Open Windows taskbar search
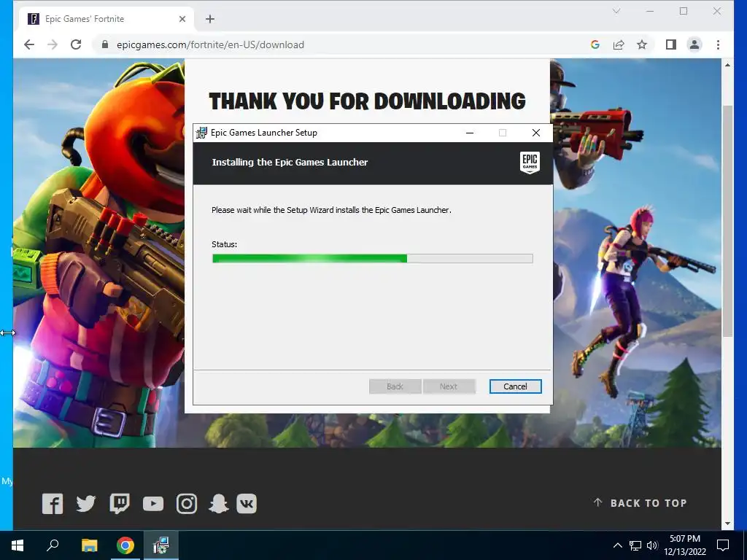The height and width of the screenshot is (560, 747). 53,545
